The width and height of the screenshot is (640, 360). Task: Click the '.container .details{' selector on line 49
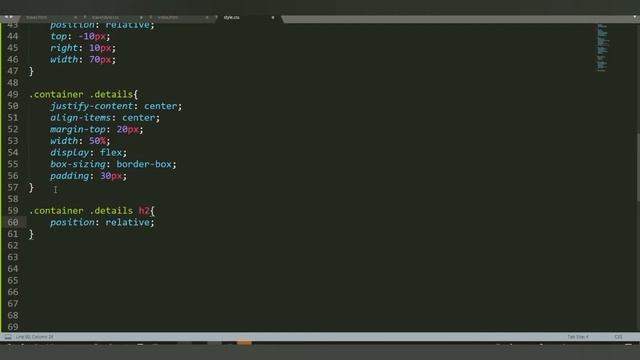tap(84, 94)
